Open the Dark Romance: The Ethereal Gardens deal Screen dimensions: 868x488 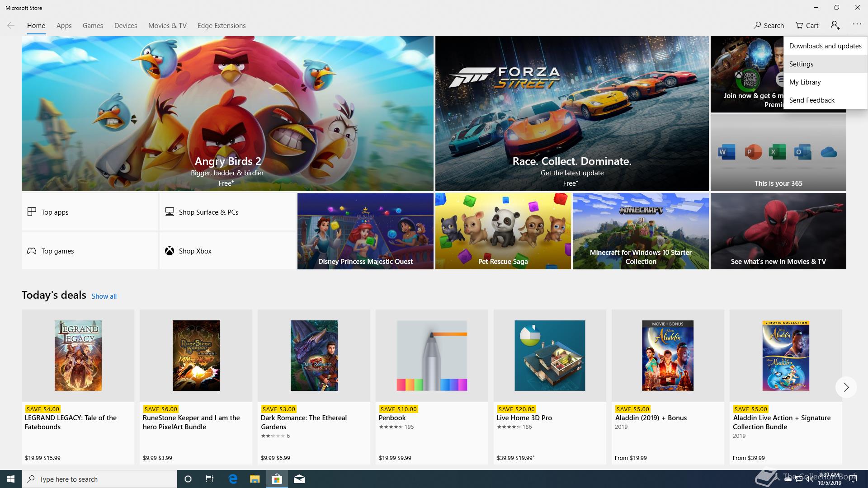click(314, 387)
